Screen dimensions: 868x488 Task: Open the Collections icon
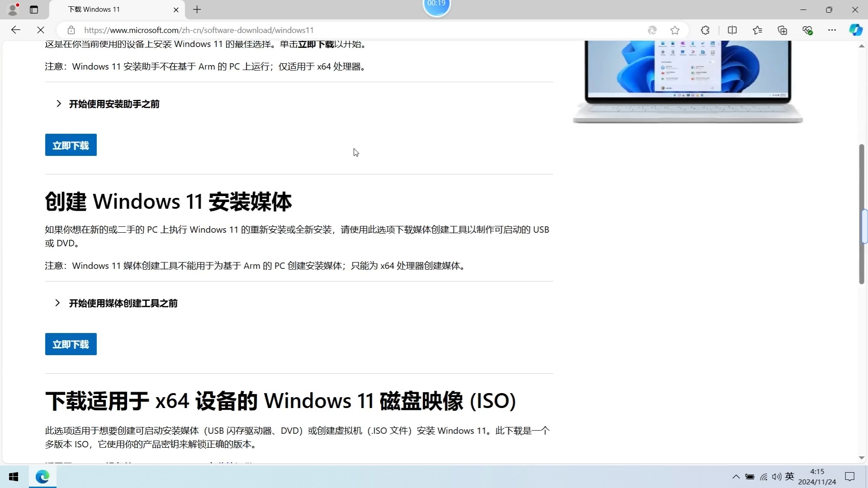tap(782, 30)
